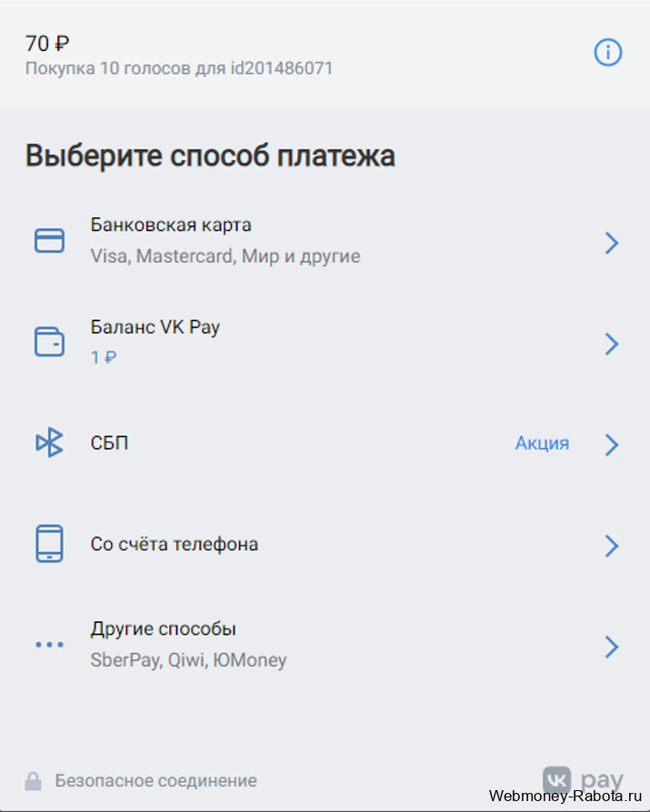Open СБП chevron arrow
This screenshot has width=650, height=812.
pos(612,445)
